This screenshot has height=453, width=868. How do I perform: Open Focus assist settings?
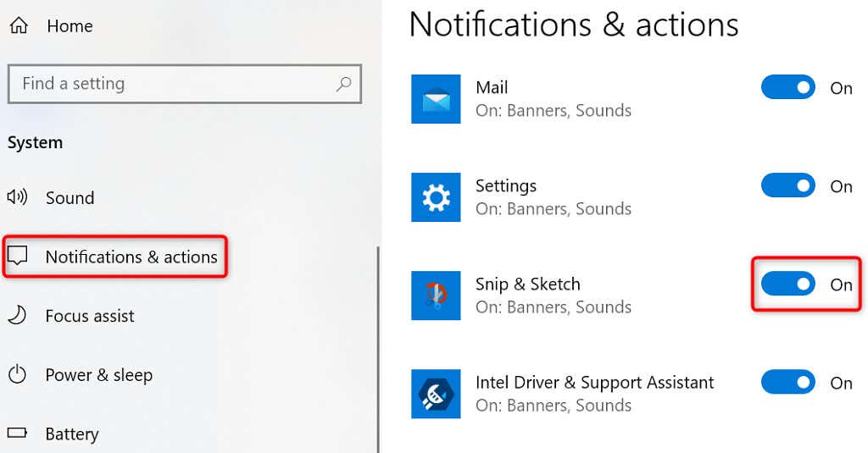coord(90,316)
